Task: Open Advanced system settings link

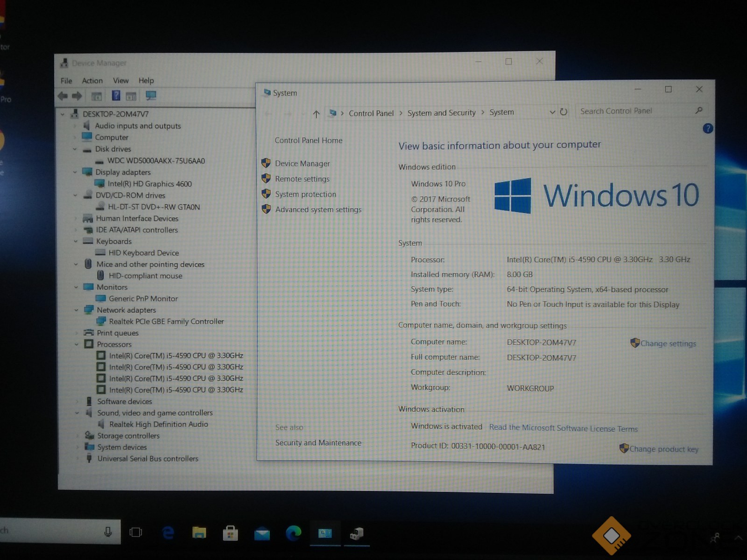Action: pos(318,210)
